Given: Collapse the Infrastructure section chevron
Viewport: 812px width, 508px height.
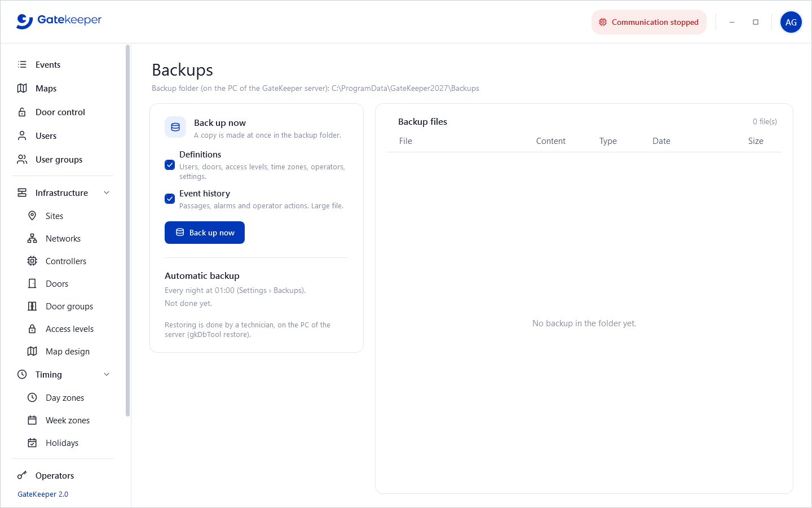Looking at the screenshot, I should 107,192.
